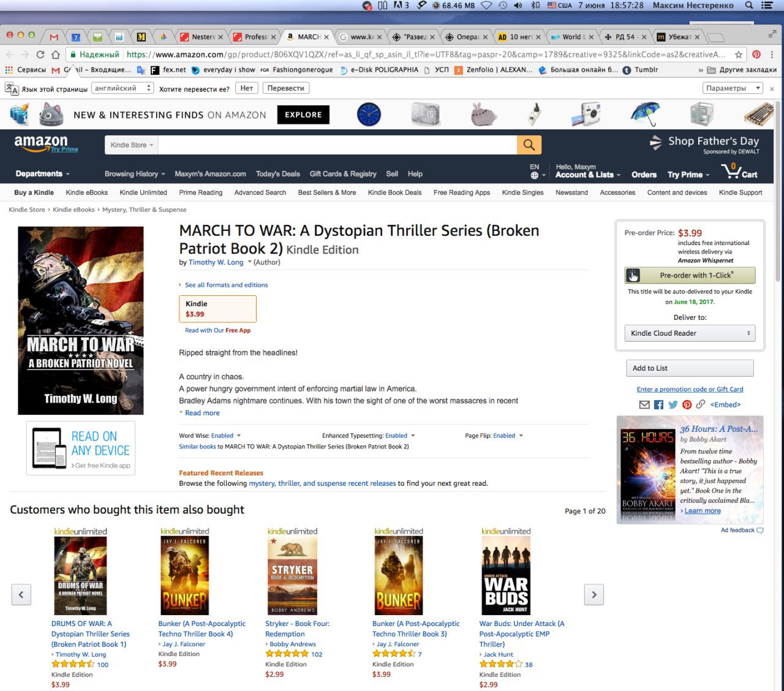Image resolution: width=784 pixels, height=691 pixels.
Task: Open macOS notification center icon
Action: point(767,6)
